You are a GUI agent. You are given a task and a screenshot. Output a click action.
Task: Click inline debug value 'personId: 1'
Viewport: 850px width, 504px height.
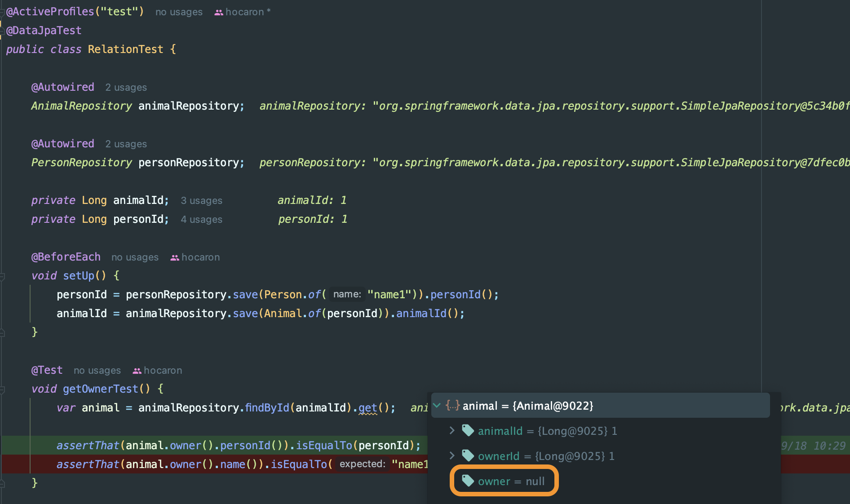313,219
